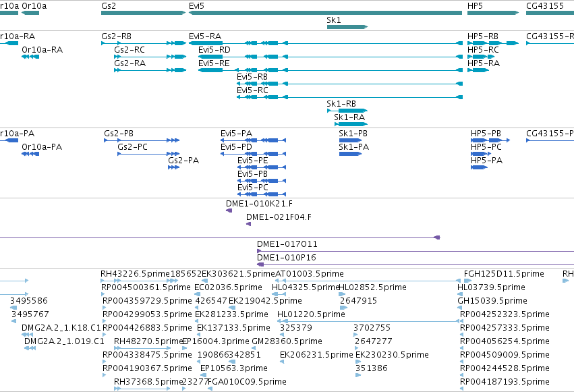This screenshot has width=574, height=392.
Task: Select the Evi5-PB protein label
Action: 252,174
